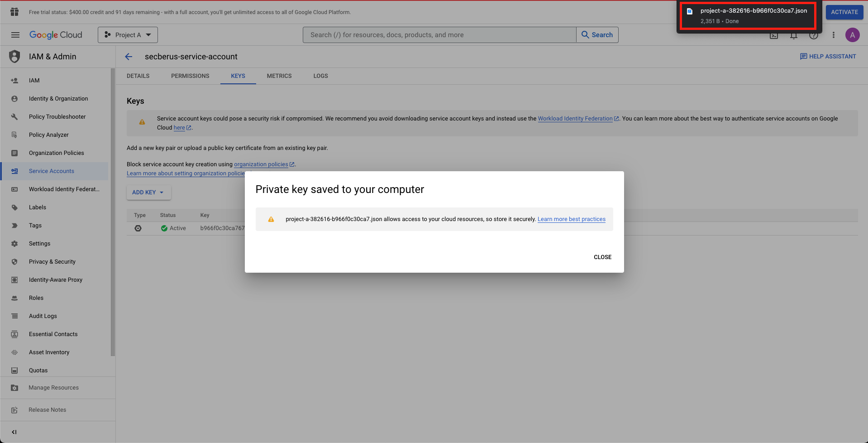Click the Labels tag icon
The width and height of the screenshot is (868, 443).
pos(14,207)
